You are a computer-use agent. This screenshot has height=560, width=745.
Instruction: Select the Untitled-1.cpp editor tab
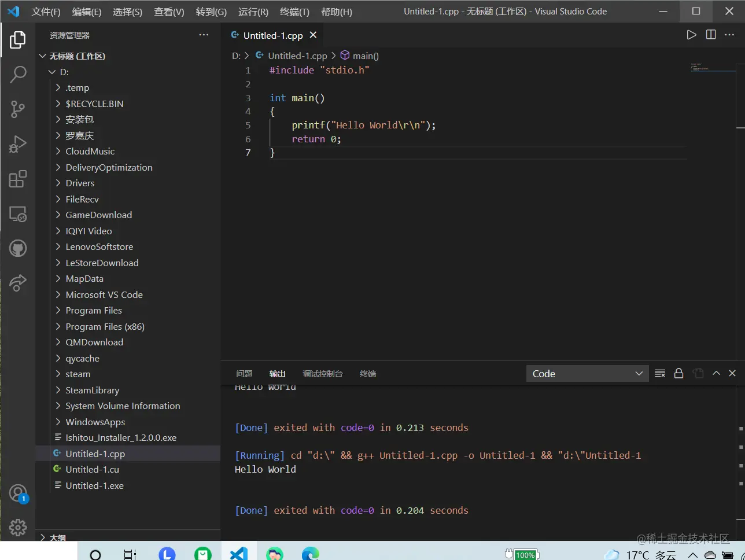[x=272, y=35]
